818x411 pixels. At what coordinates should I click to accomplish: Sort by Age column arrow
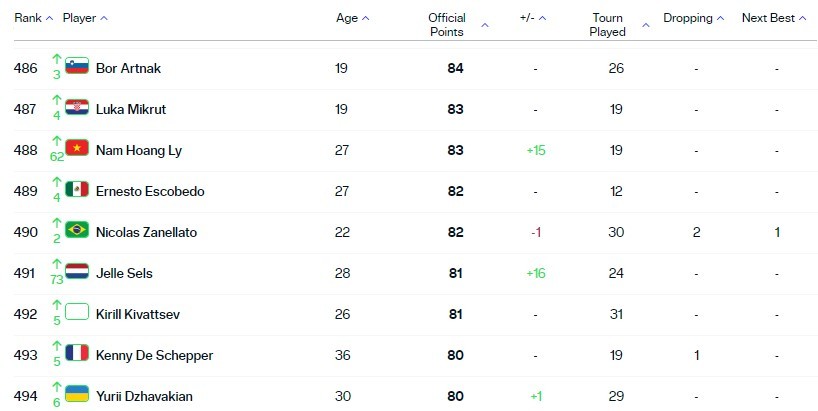pyautogui.click(x=366, y=18)
